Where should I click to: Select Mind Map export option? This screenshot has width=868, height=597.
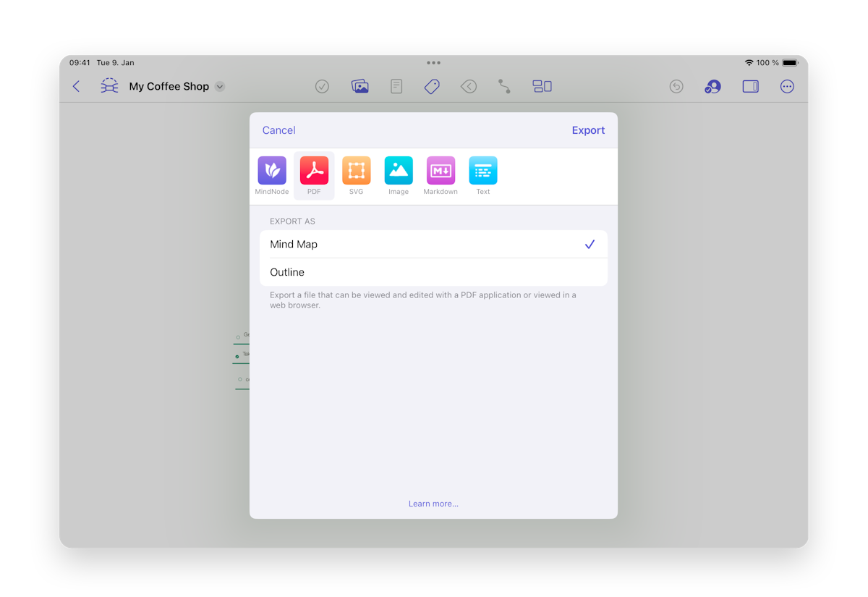pos(433,245)
